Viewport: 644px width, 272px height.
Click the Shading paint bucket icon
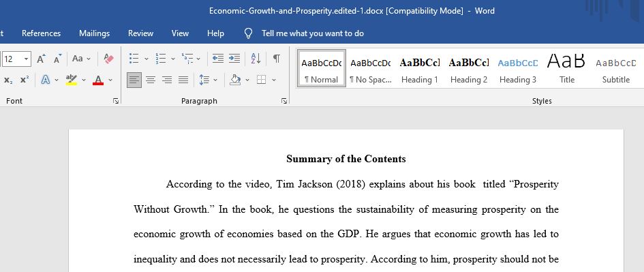[235, 80]
